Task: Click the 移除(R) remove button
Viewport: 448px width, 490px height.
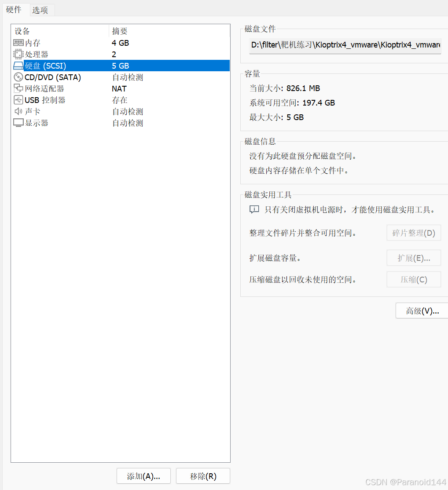Action: tap(203, 476)
